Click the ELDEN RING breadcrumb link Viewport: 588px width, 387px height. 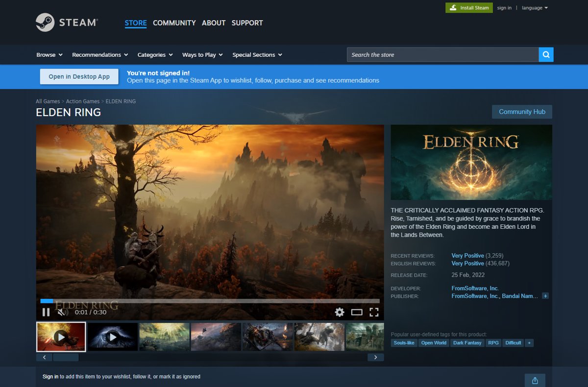(121, 101)
